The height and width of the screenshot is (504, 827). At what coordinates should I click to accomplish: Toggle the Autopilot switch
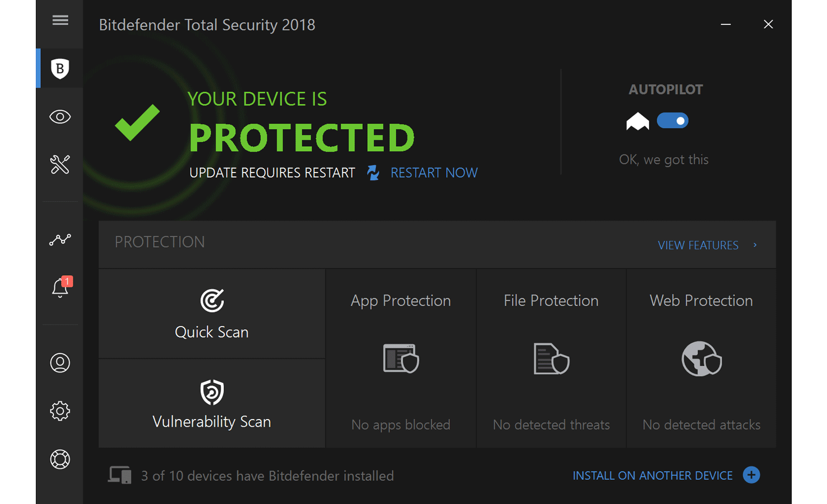(673, 121)
